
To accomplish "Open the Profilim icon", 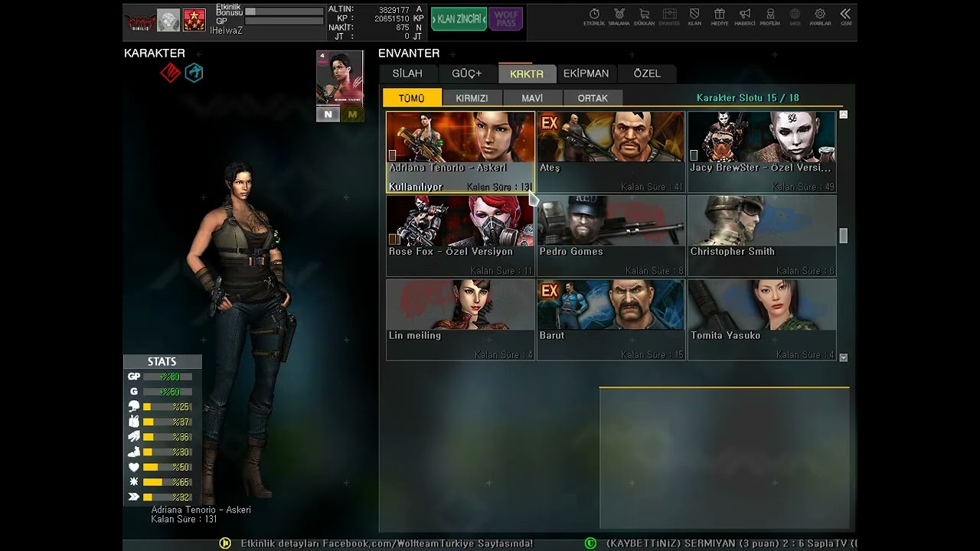I will (x=770, y=17).
